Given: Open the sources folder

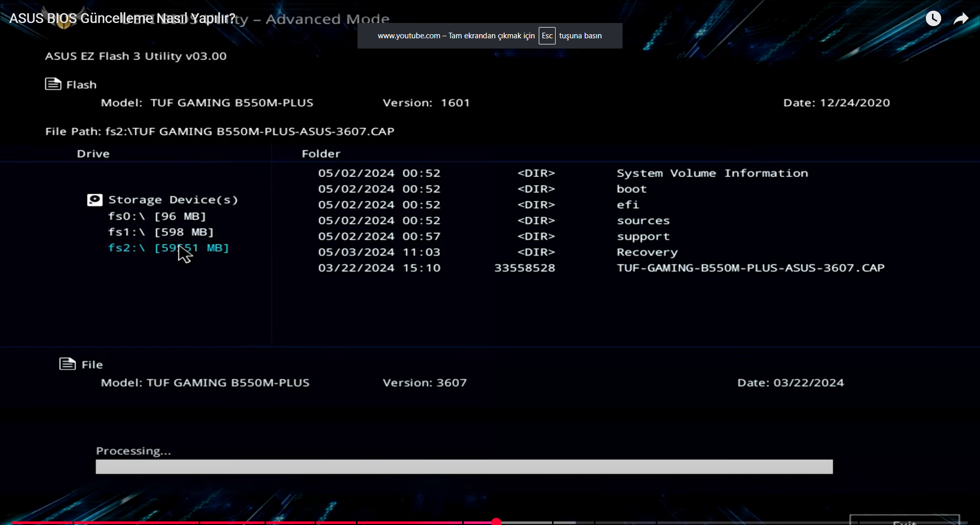Looking at the screenshot, I should [x=643, y=221].
